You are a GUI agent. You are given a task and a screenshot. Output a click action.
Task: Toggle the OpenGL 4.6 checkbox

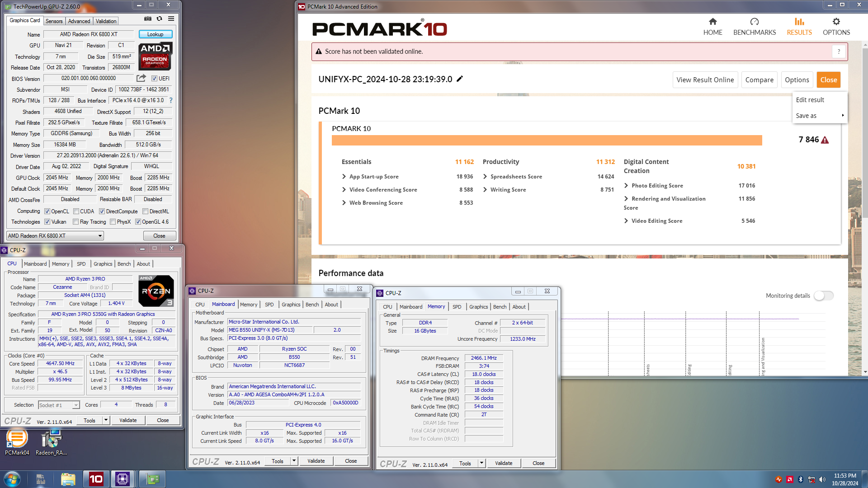(x=138, y=222)
